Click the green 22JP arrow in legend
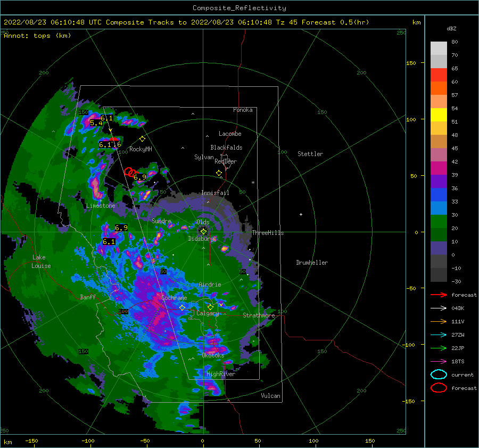479x448 pixels. [439, 348]
